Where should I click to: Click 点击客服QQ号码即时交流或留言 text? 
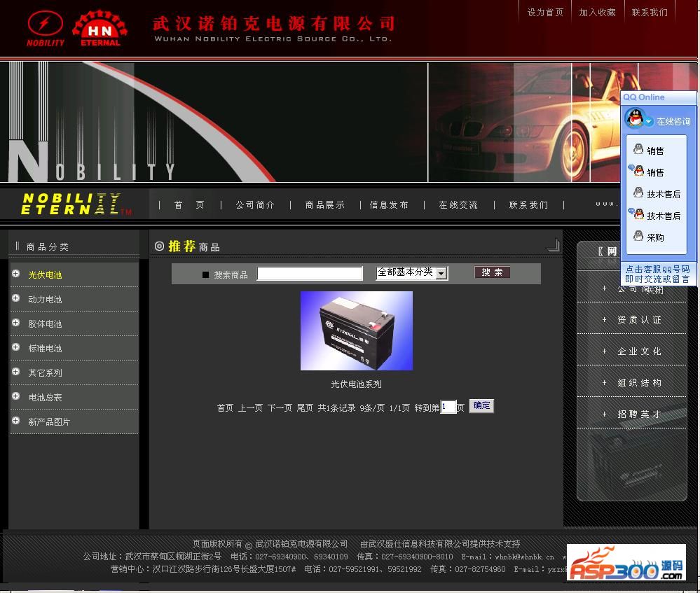pos(657,274)
